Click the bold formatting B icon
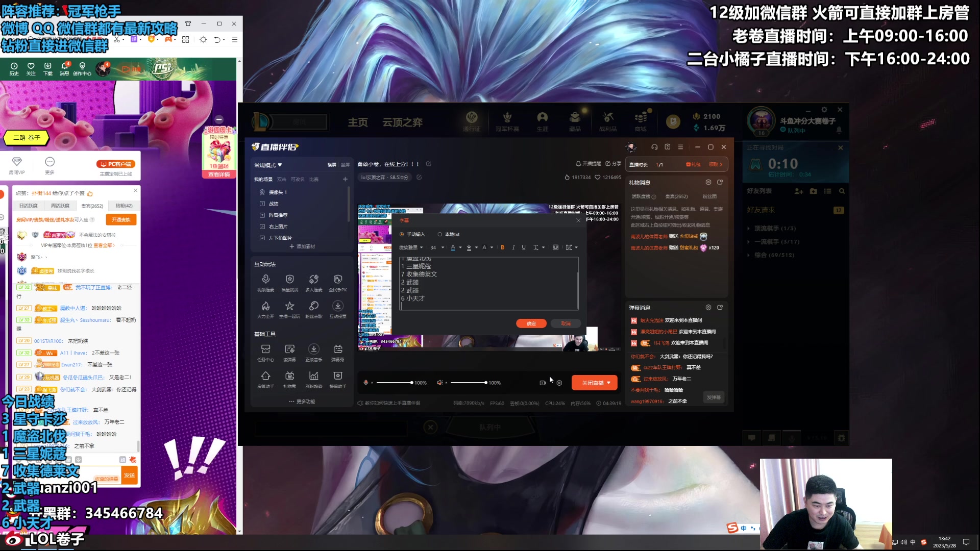Screen dimensions: 980x551 tap(502, 247)
